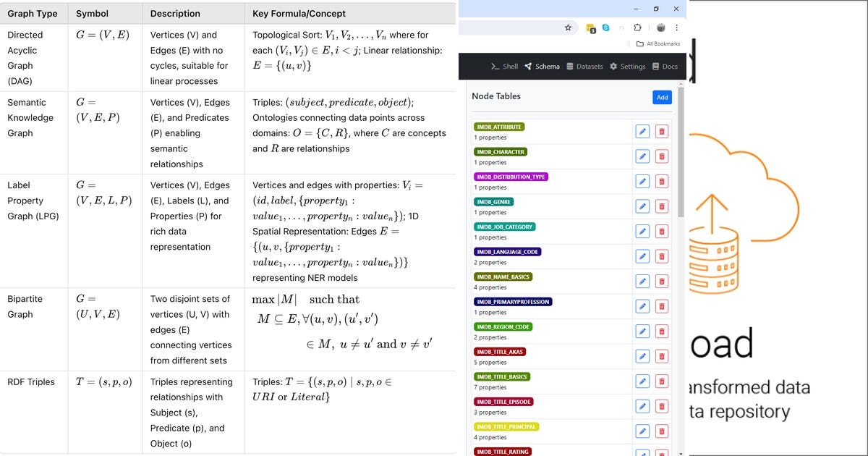Delete IMDB_CHARACTER using the trash icon

click(662, 156)
